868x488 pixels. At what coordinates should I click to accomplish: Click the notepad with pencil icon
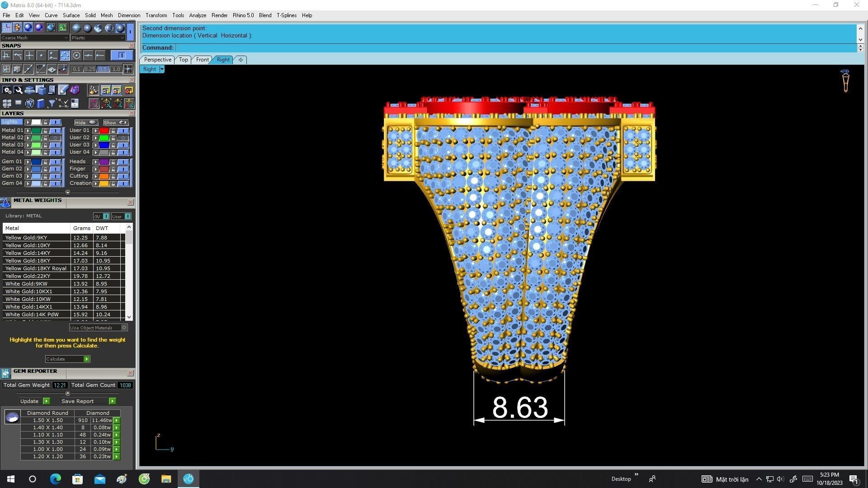63,90
